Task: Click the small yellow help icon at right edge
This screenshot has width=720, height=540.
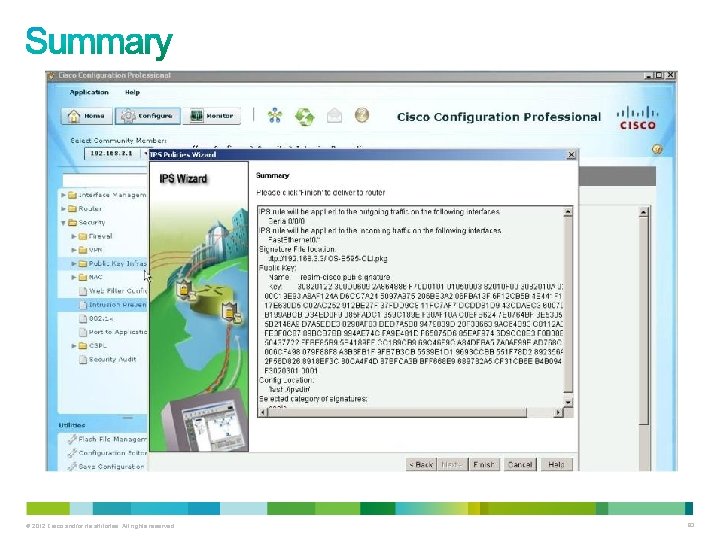Action: coord(657,149)
